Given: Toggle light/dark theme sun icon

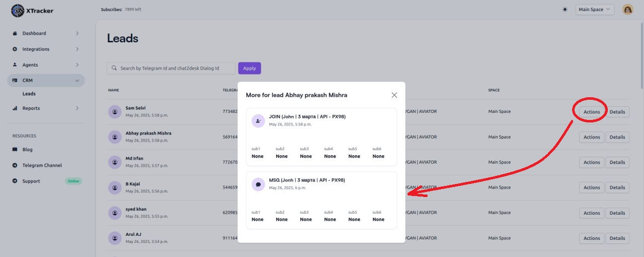Looking at the screenshot, I should tap(565, 10).
